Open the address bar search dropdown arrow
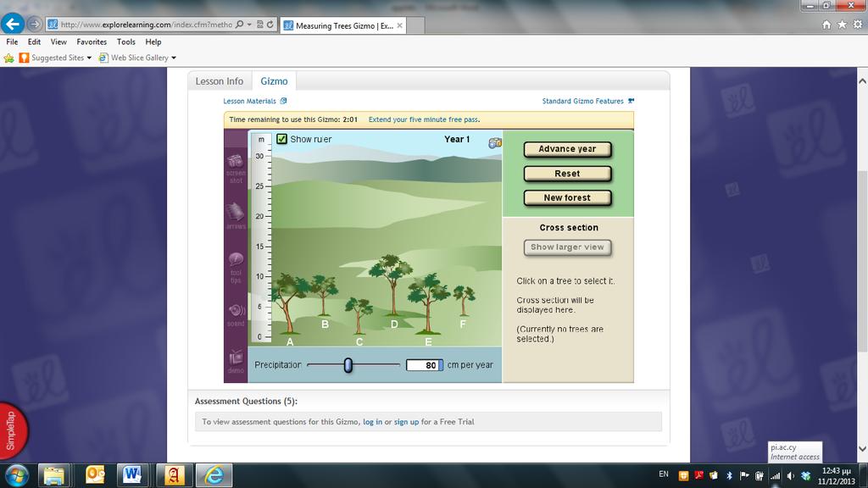 click(x=249, y=25)
